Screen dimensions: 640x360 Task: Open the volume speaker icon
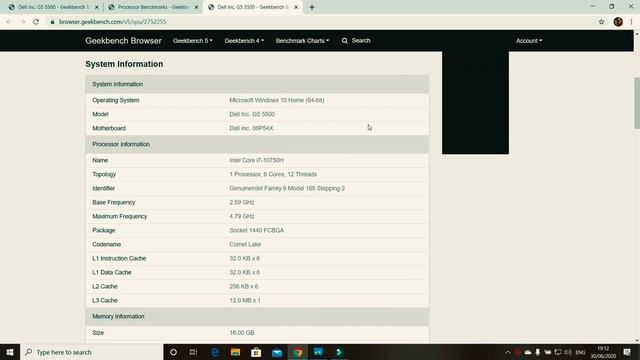pyautogui.click(x=568, y=352)
